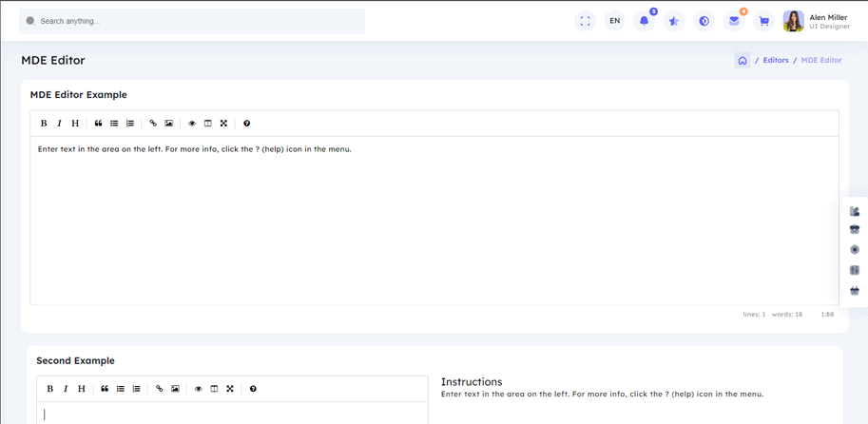The width and height of the screenshot is (868, 424).
Task: Toggle preview eye in first editor
Action: [192, 124]
